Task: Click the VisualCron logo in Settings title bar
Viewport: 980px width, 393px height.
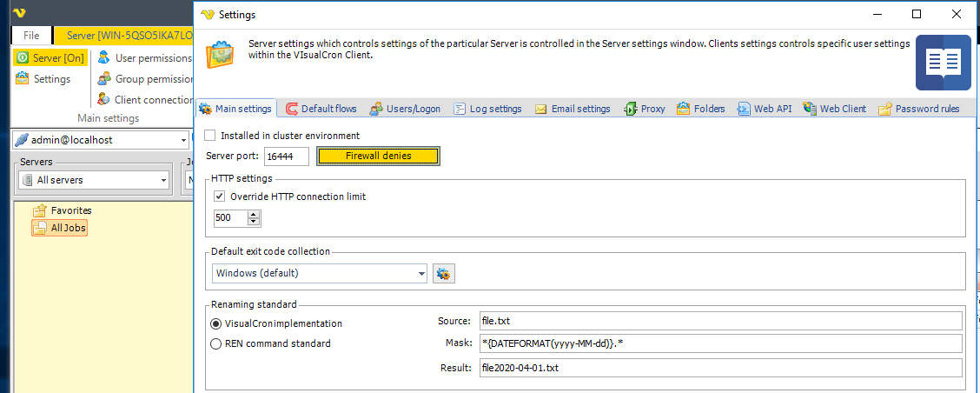Action: pos(208,15)
